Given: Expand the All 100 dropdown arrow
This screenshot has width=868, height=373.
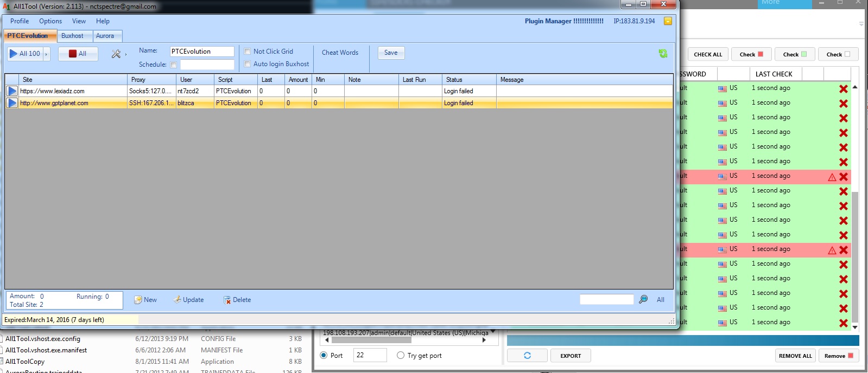Looking at the screenshot, I should pyautogui.click(x=47, y=54).
